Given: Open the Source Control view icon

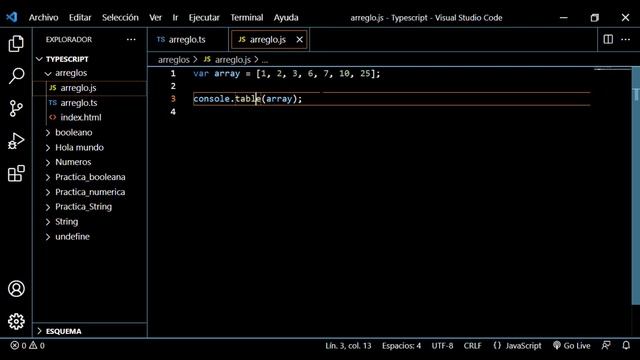Looking at the screenshot, I should [x=16, y=109].
